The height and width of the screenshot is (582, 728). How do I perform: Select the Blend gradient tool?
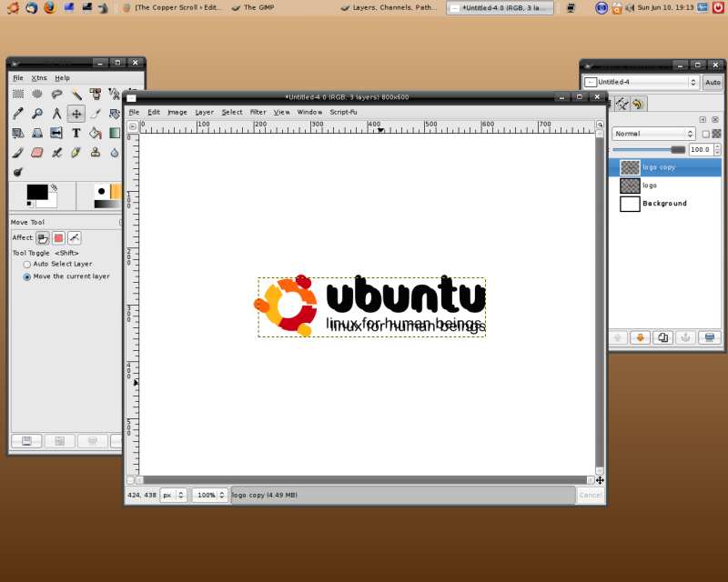point(115,133)
